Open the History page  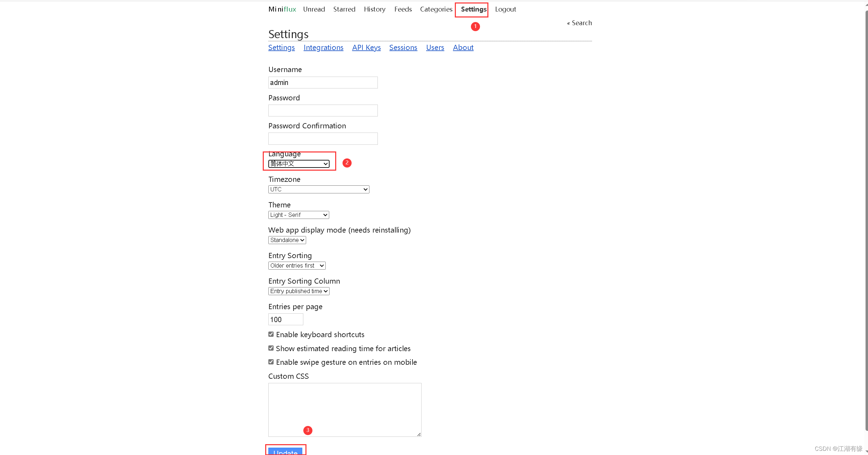point(374,9)
